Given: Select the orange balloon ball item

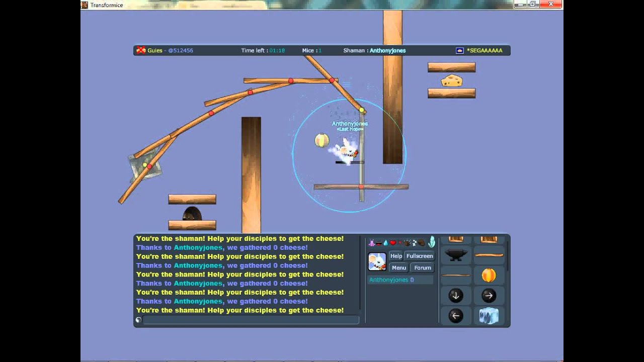Looking at the screenshot, I should pyautogui.click(x=489, y=275).
